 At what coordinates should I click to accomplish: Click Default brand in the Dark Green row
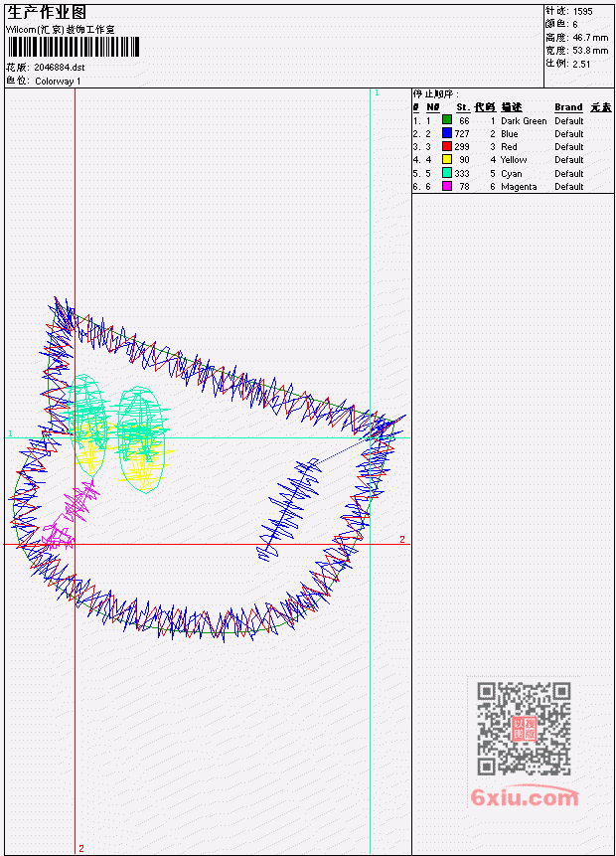pyautogui.click(x=569, y=120)
